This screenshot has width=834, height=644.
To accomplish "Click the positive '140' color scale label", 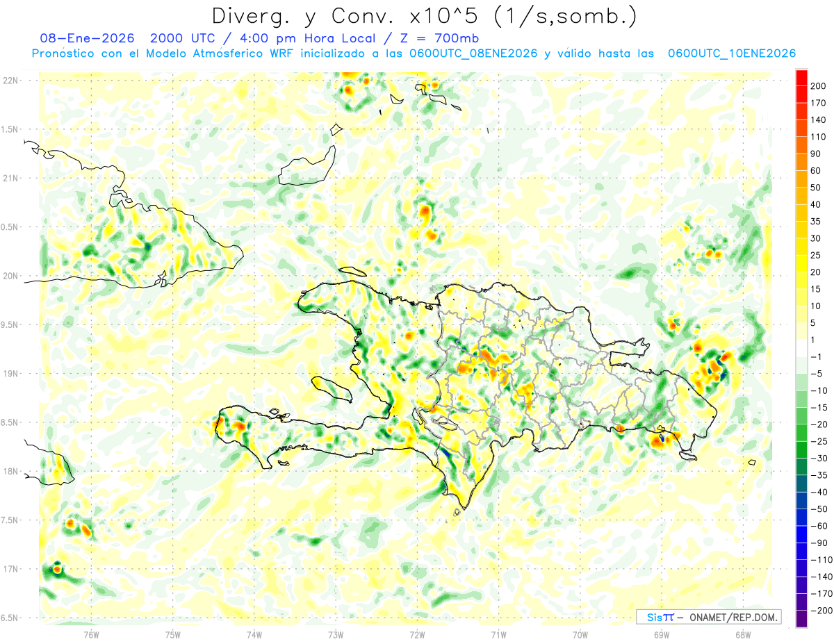I will coord(819,119).
